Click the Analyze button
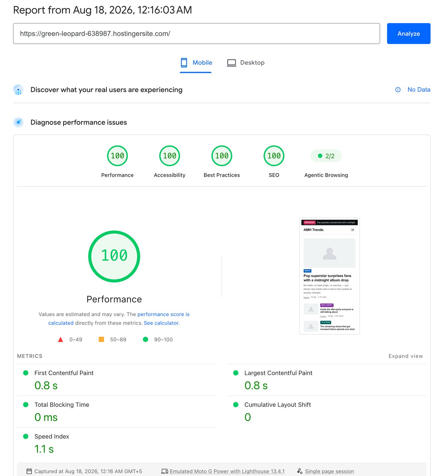Viewport: 448px width, 476px height. point(408,34)
